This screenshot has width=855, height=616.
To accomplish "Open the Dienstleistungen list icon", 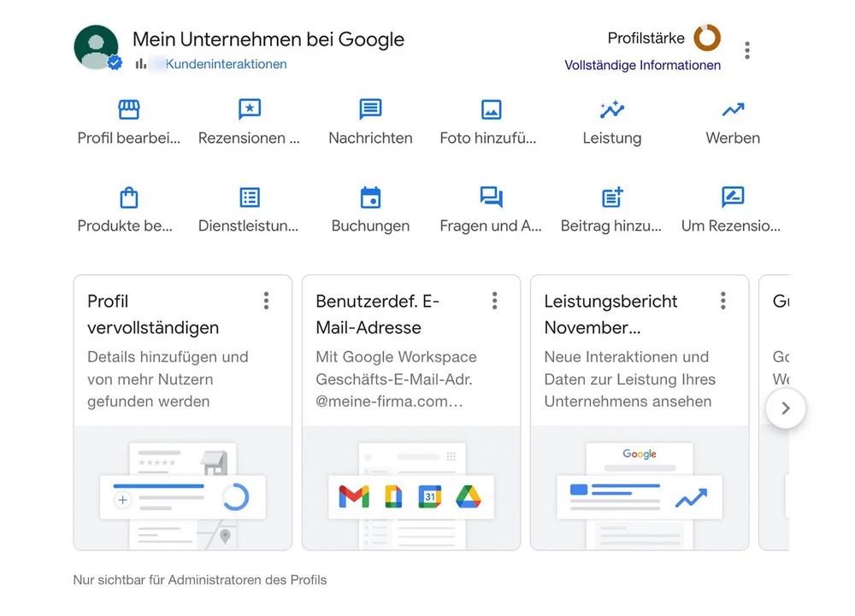I will tap(249, 197).
